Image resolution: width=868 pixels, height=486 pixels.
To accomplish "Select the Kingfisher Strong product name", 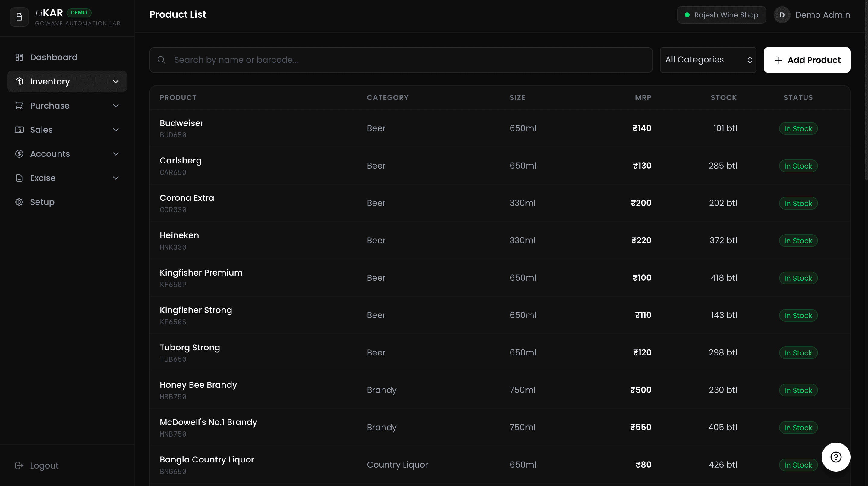I will (196, 310).
